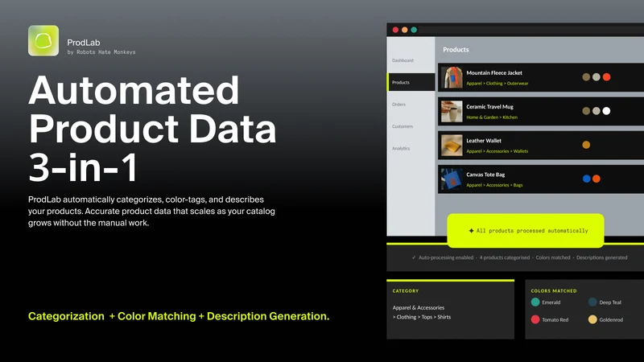
Task: Open the Leather Wallet product name
Action: 484,140
